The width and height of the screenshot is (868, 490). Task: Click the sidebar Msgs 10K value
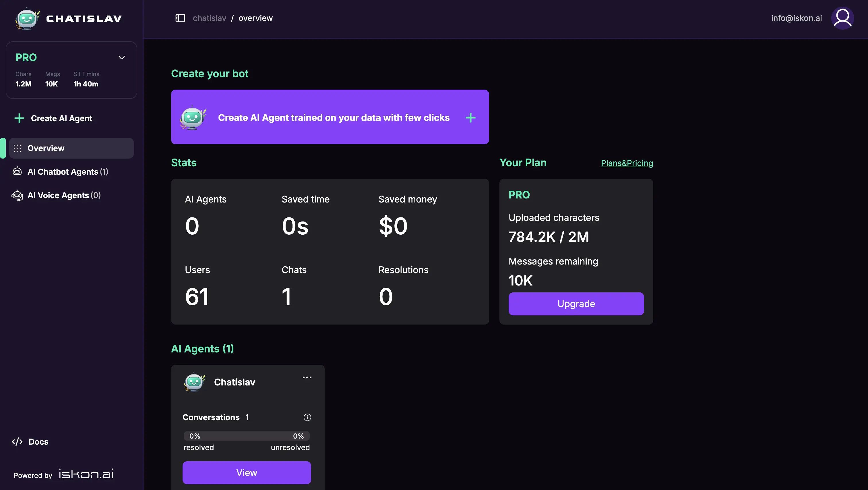(x=52, y=84)
